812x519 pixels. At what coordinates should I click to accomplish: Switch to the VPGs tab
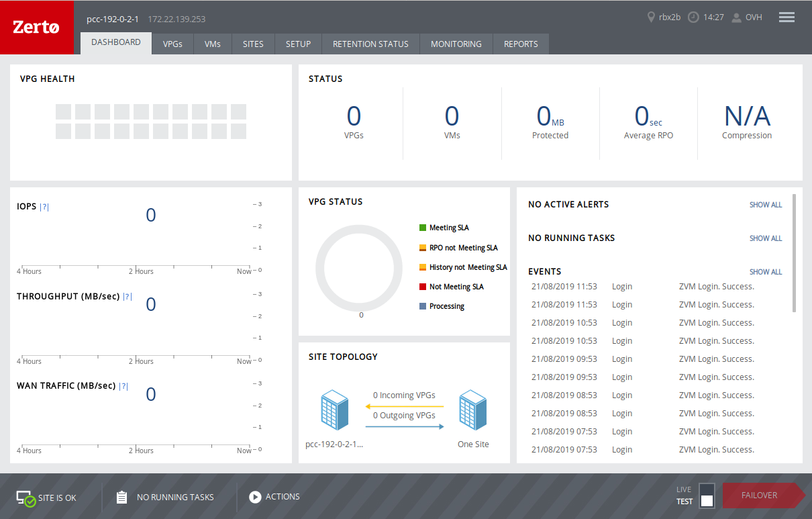pos(172,44)
